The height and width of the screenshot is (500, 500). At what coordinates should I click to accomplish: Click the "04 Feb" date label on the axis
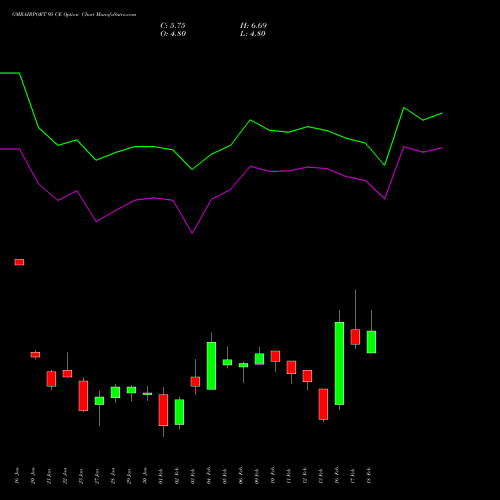click(x=209, y=476)
